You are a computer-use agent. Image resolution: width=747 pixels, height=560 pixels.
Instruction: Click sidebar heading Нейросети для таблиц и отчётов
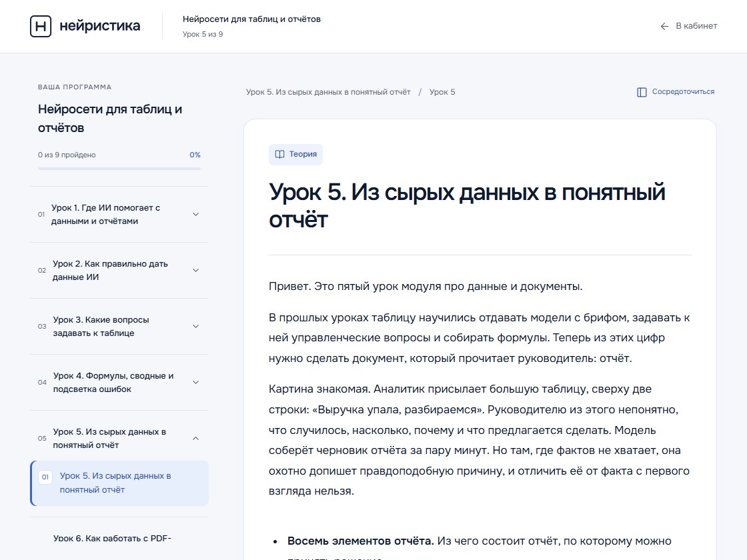(x=110, y=119)
